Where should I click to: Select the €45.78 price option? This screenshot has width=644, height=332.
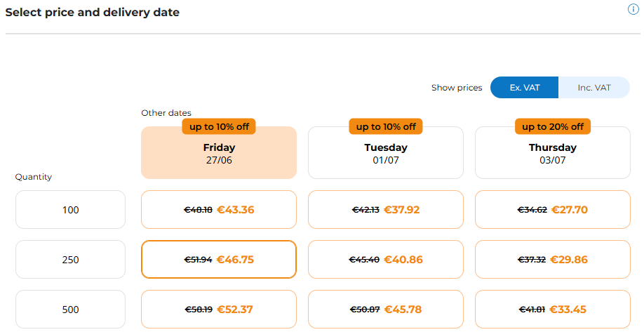pos(386,310)
